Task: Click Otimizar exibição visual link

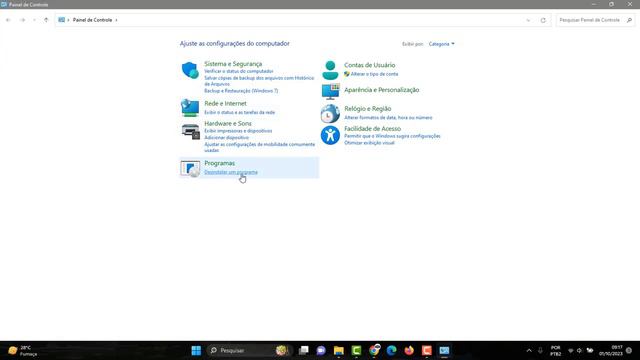Action: [369, 143]
